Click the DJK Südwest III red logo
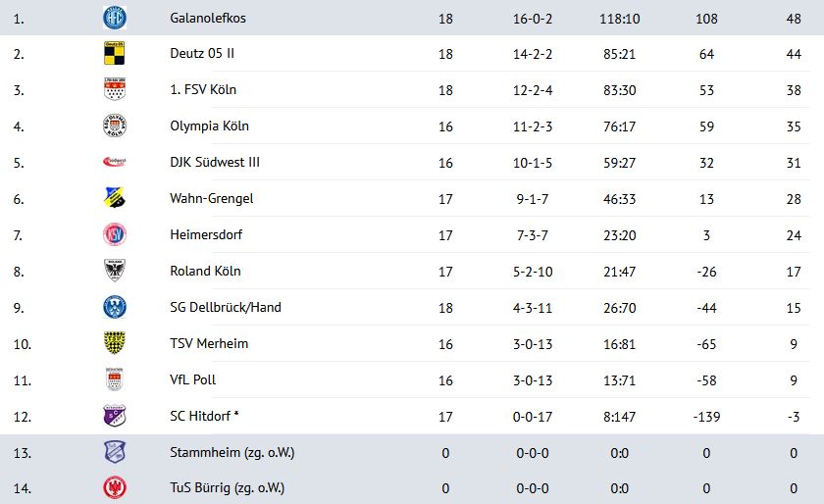This screenshot has width=824, height=504. point(115,162)
